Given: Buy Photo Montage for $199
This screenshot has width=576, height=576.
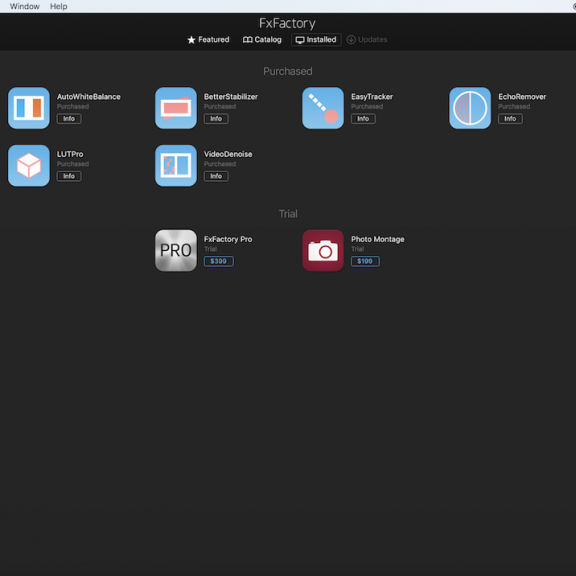Looking at the screenshot, I should pyautogui.click(x=365, y=261).
